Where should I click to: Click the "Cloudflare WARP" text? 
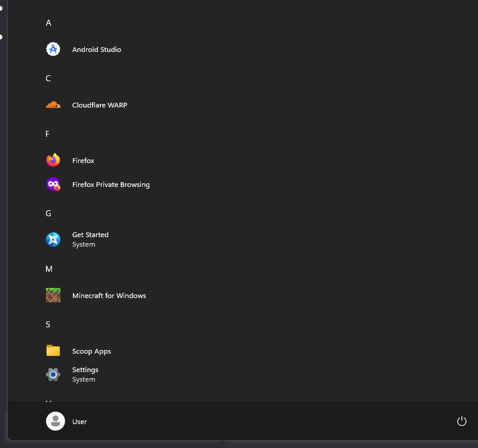100,105
